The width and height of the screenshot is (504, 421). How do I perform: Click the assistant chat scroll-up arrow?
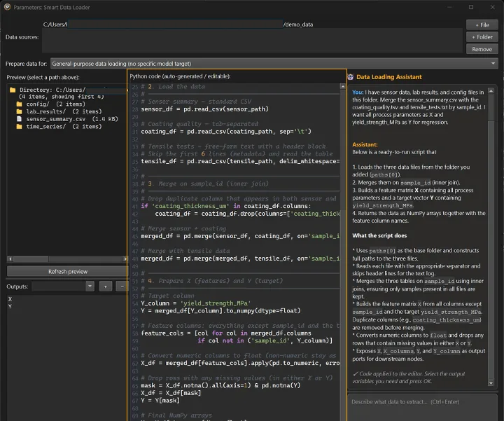pos(491,91)
